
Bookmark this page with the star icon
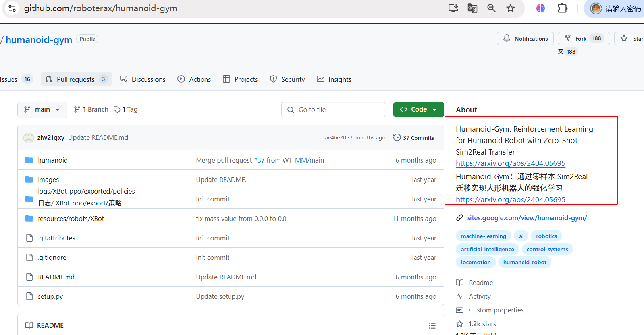(x=511, y=8)
